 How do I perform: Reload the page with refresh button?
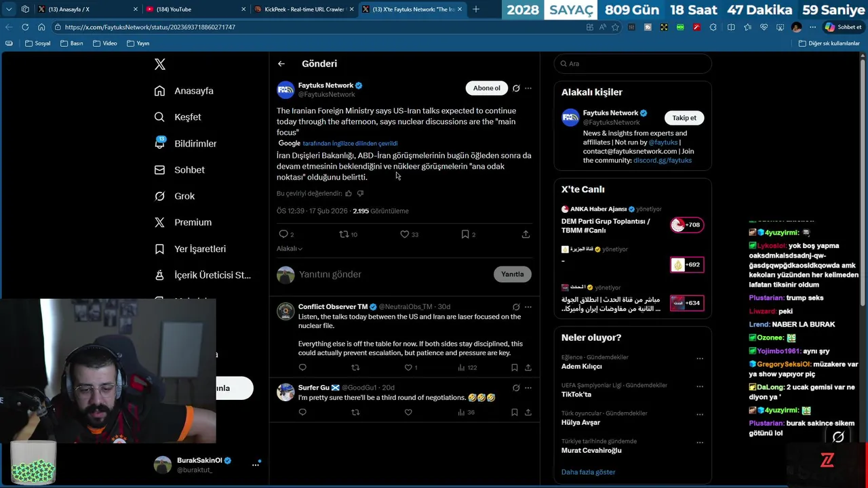pyautogui.click(x=25, y=27)
